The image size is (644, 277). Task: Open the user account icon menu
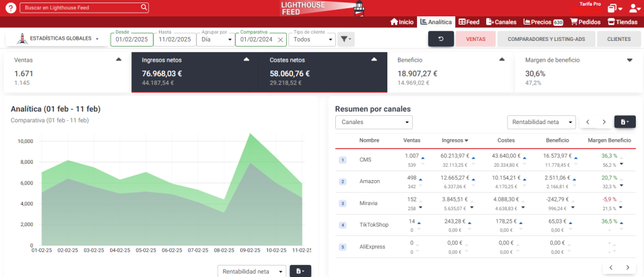point(635,8)
